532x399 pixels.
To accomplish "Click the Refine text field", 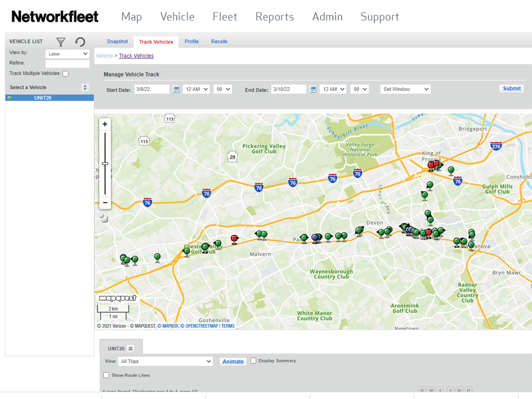I will (67, 64).
